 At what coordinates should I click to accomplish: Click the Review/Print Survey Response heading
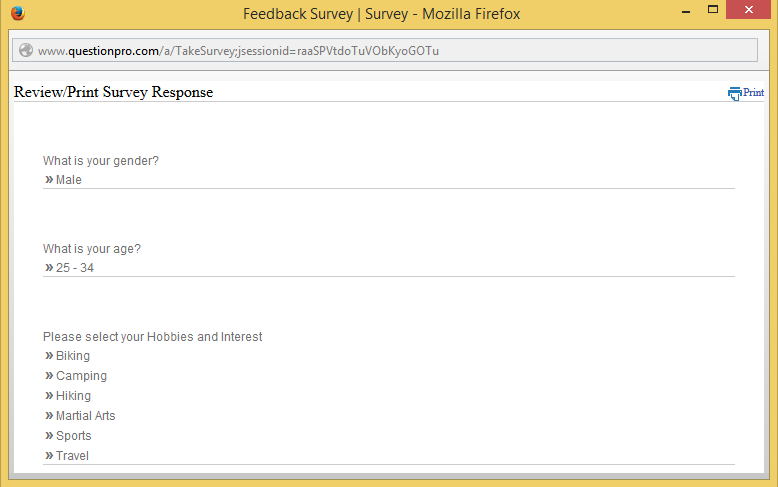[x=114, y=92]
